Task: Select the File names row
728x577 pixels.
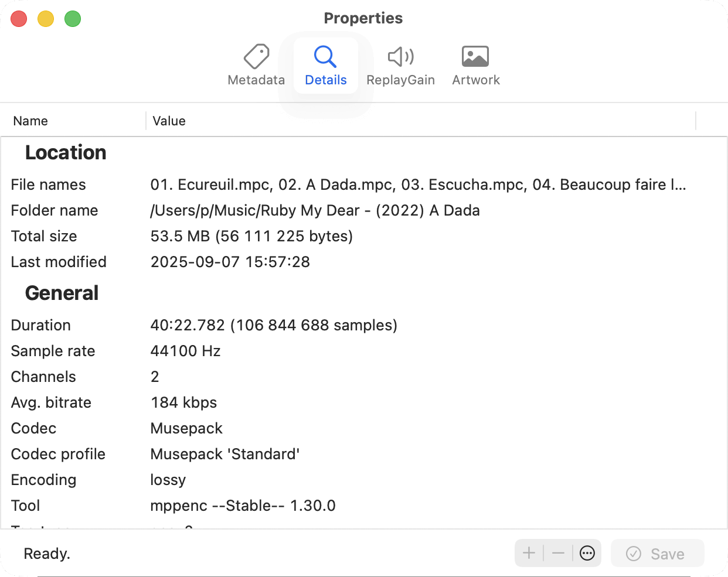Action: [x=48, y=185]
